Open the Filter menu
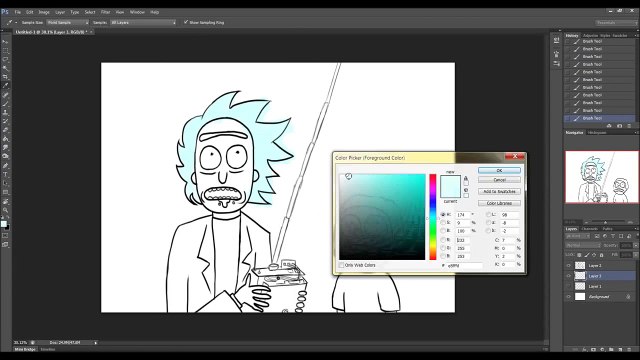640x360 pixels. click(105, 12)
